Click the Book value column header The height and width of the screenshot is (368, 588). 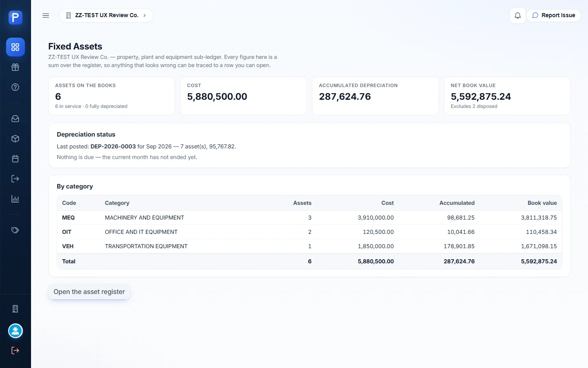[542, 203]
